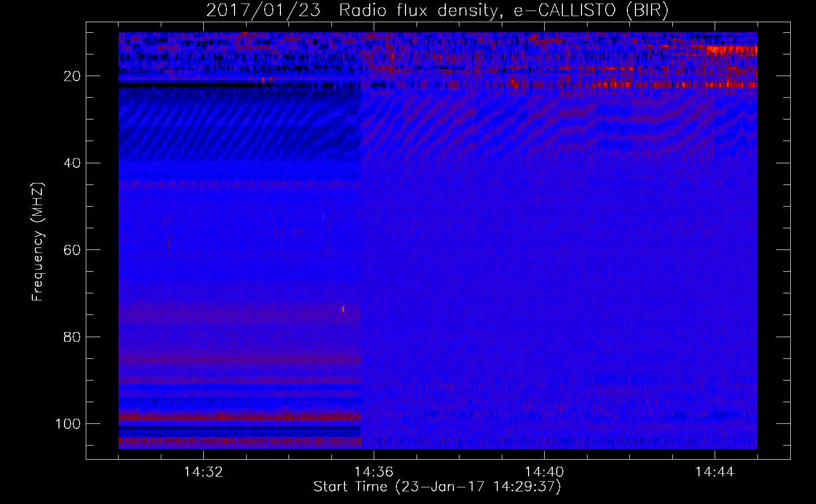Click the 40 MHz frequency tick label

pos(73,163)
